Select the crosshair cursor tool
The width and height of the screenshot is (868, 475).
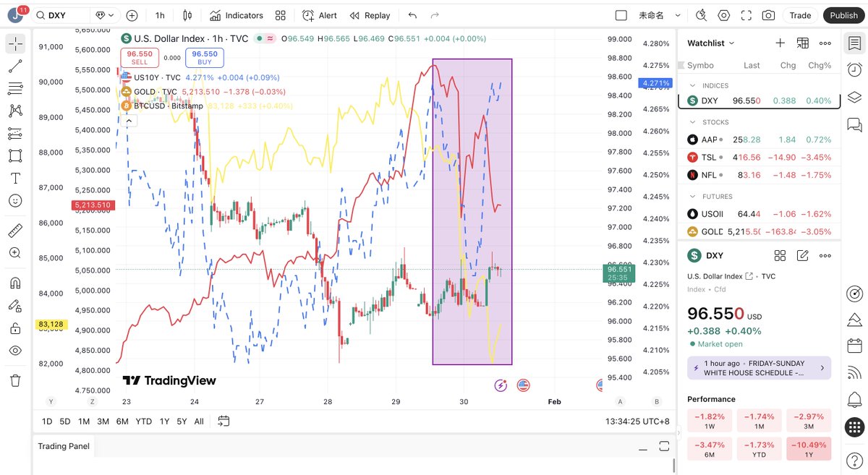tap(15, 44)
